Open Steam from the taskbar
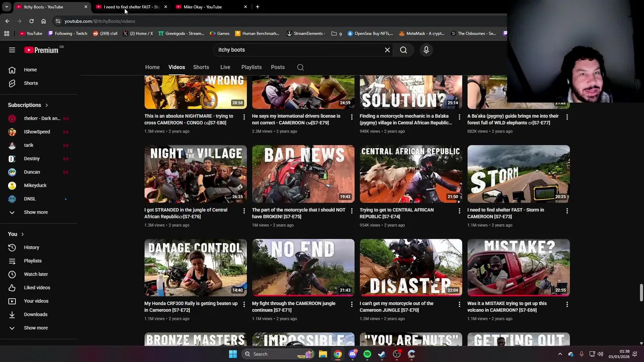The image size is (644, 362). pyautogui.click(x=382, y=354)
